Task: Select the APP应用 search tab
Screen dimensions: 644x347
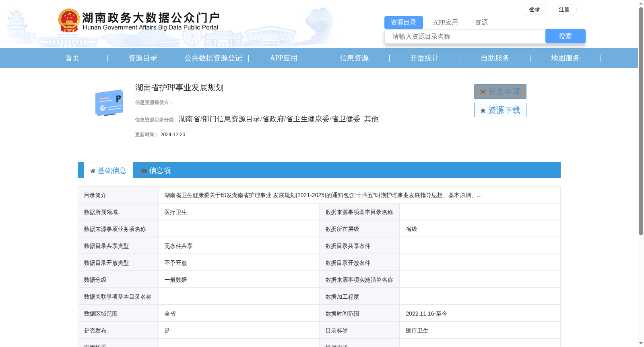Action: [445, 23]
